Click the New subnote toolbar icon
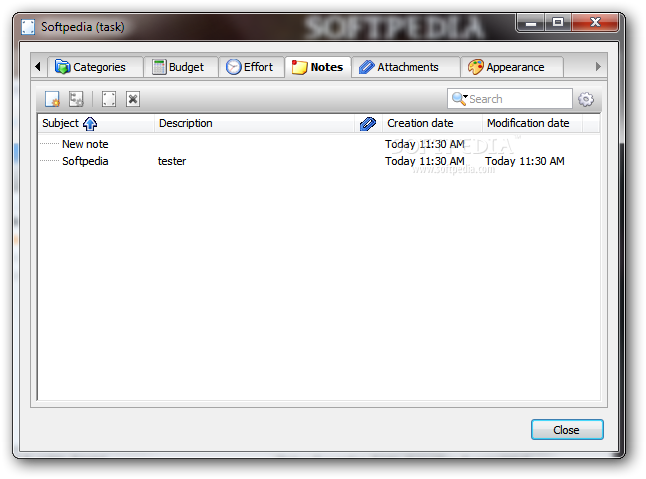This screenshot has height=479, width=646. click(x=76, y=99)
